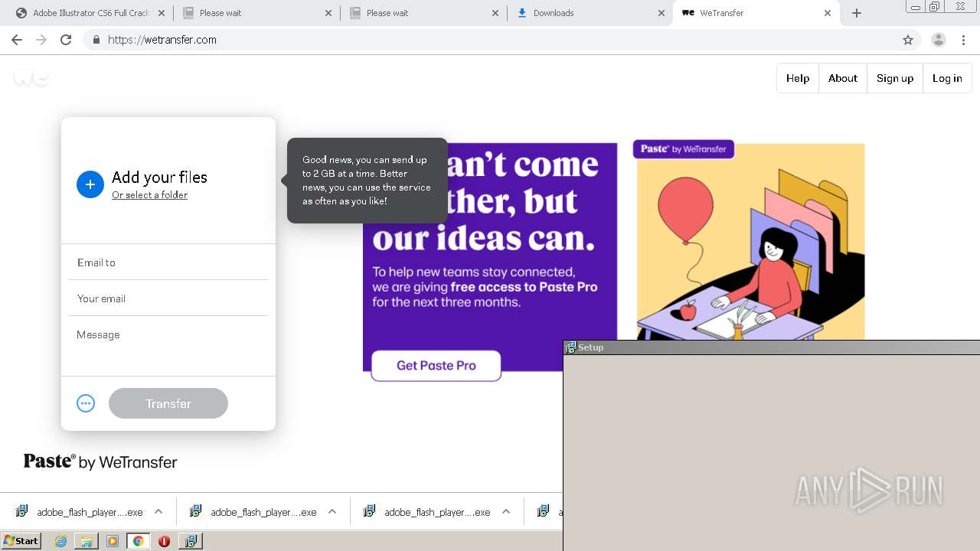Click the illustration of person at desk
Viewport: 980px width, 551px height.
click(x=750, y=242)
